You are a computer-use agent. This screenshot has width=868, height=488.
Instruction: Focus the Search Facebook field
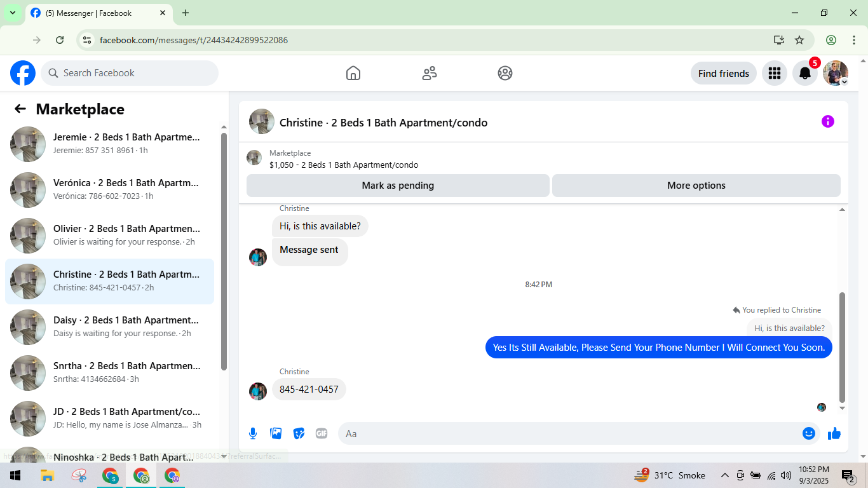(130, 73)
